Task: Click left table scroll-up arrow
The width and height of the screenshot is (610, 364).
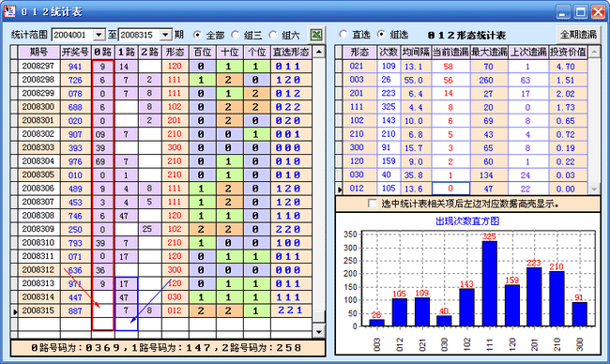Action: (319, 52)
